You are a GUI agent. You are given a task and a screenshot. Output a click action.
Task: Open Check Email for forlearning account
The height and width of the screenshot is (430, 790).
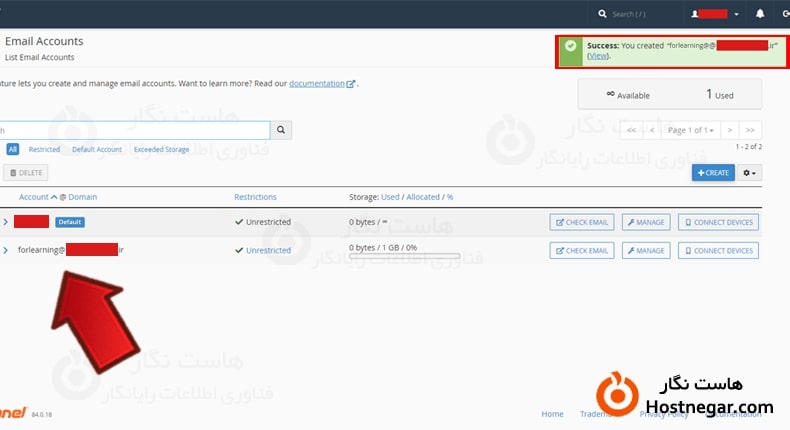coord(582,251)
